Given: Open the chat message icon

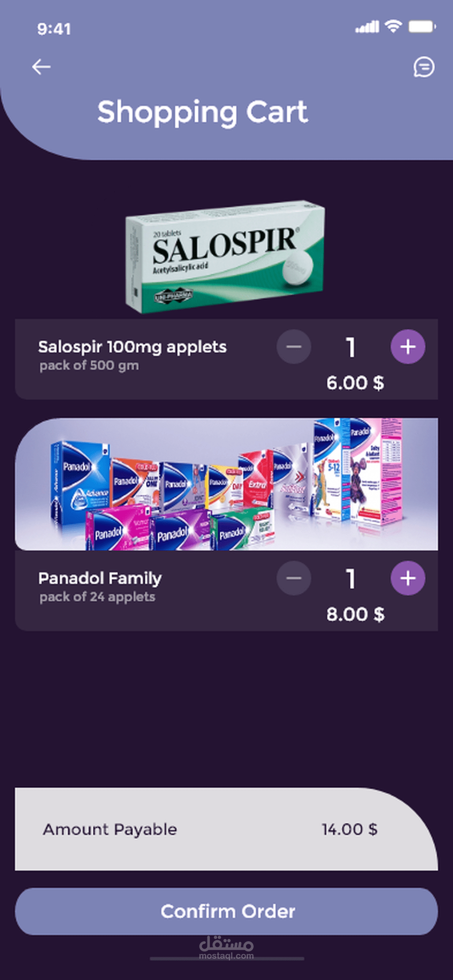Looking at the screenshot, I should [x=424, y=67].
